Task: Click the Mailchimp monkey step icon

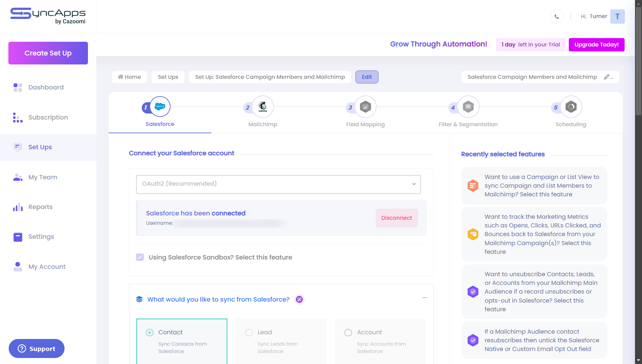Action: (x=263, y=107)
